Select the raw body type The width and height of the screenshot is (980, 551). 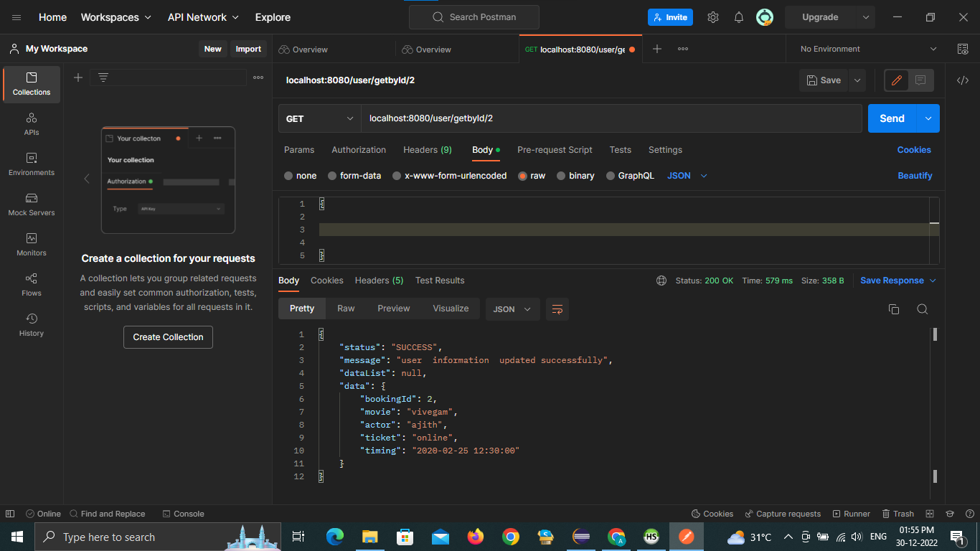pyautogui.click(x=532, y=176)
